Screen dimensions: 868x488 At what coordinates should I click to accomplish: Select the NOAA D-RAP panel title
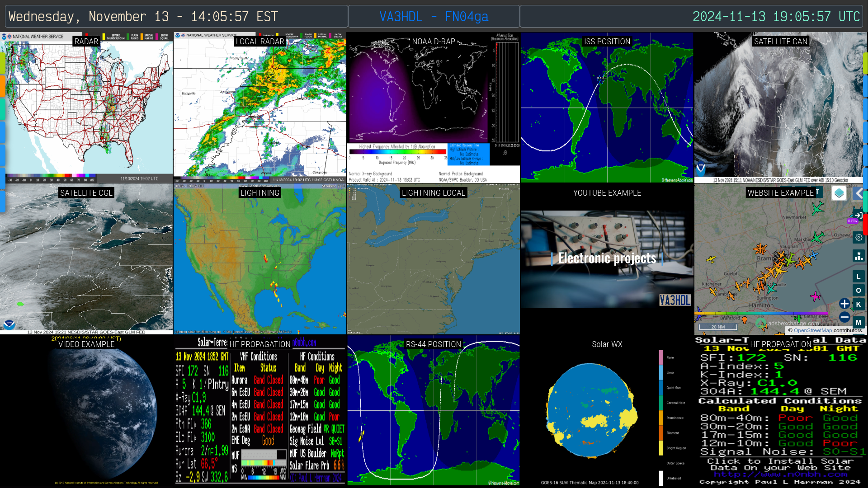(433, 42)
